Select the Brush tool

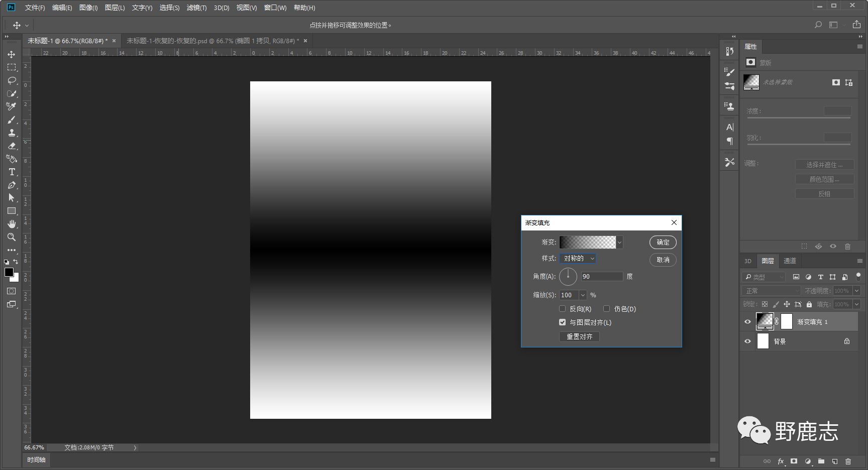point(12,120)
